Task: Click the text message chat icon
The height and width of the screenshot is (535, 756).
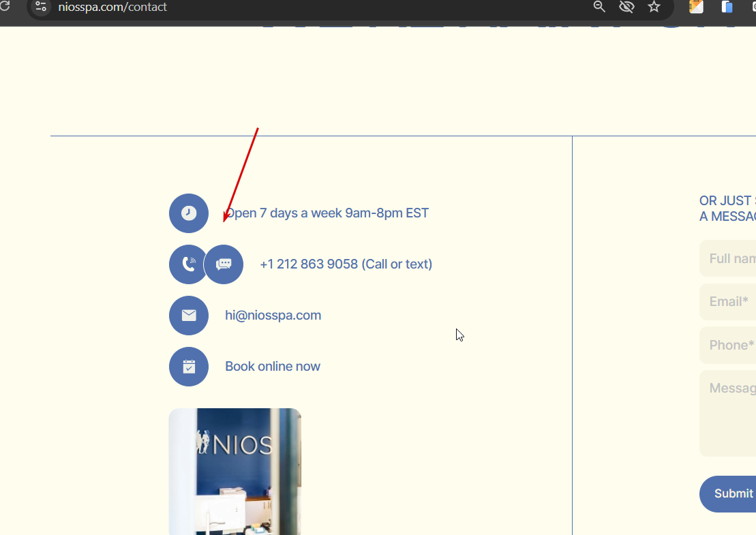Action: [x=224, y=264]
